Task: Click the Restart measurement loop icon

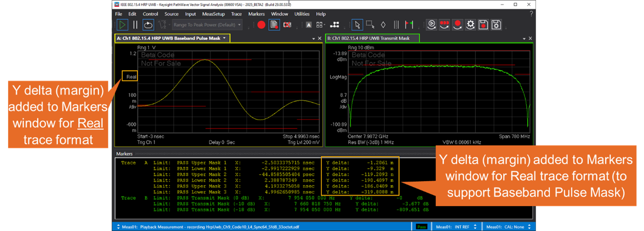Action: coord(148,25)
